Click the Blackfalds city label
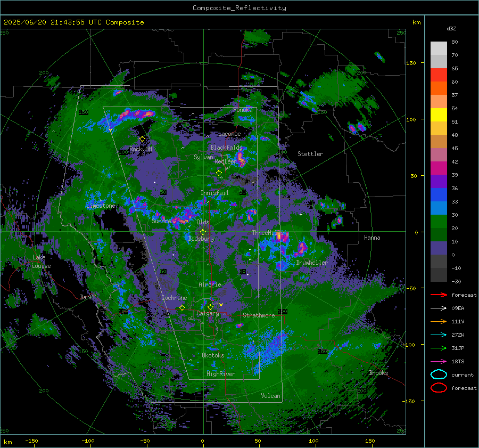 point(226,148)
